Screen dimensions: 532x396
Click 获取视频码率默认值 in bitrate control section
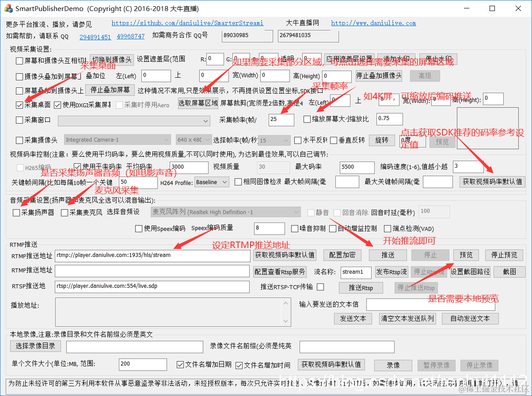tap(493, 181)
